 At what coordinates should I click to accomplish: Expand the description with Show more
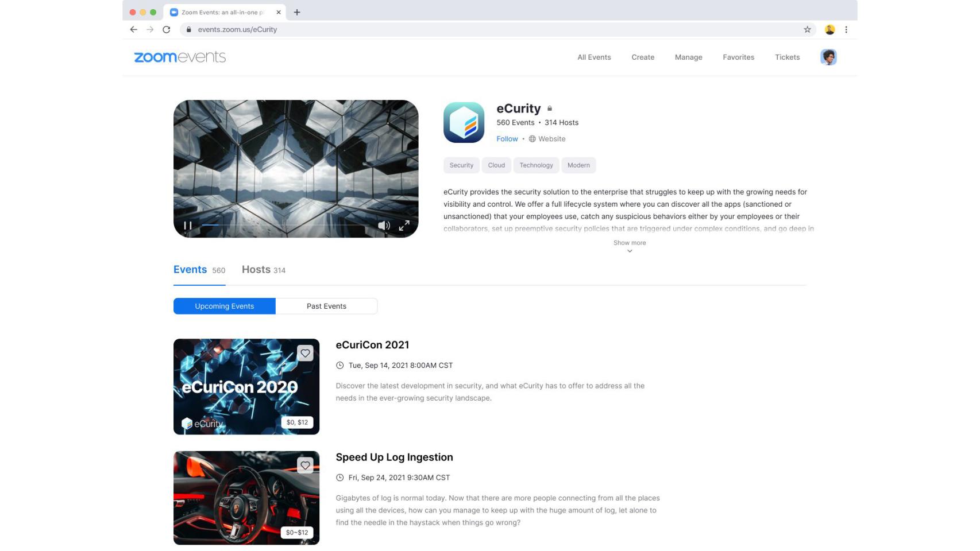pos(630,243)
